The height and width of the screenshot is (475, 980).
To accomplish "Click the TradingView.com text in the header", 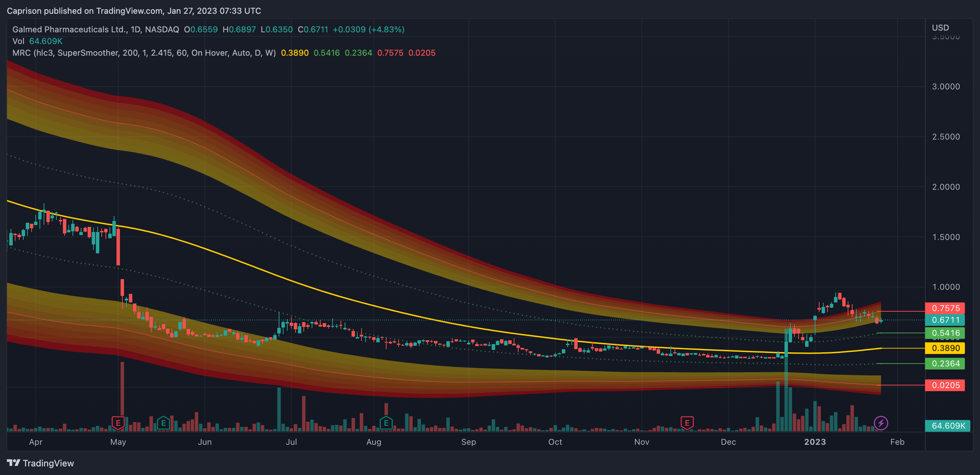I will point(129,11).
